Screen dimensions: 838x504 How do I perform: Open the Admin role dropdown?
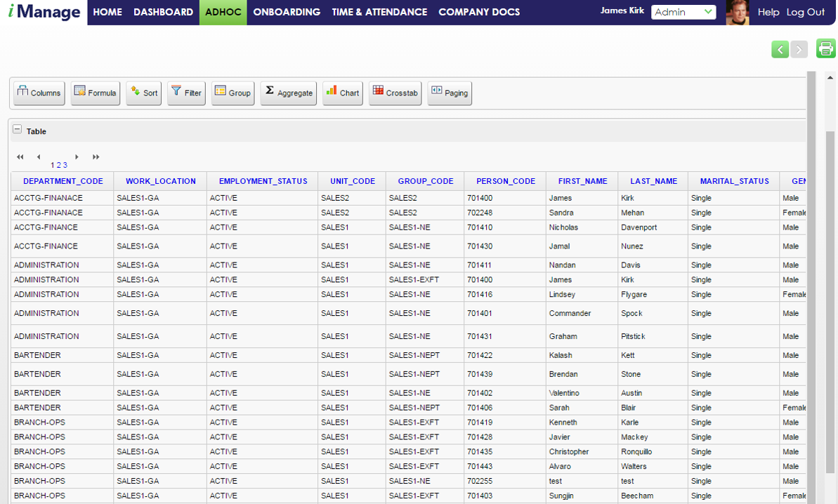click(683, 12)
